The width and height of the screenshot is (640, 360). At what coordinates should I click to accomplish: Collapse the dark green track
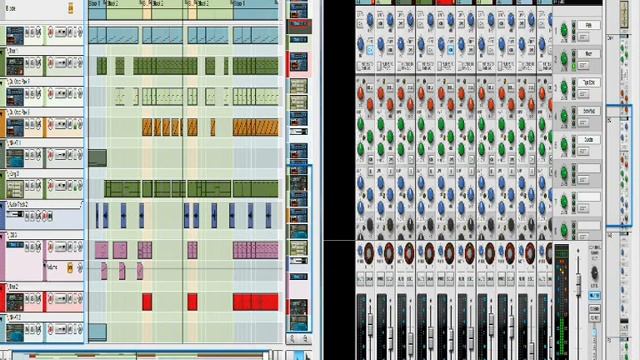(x=2, y=52)
